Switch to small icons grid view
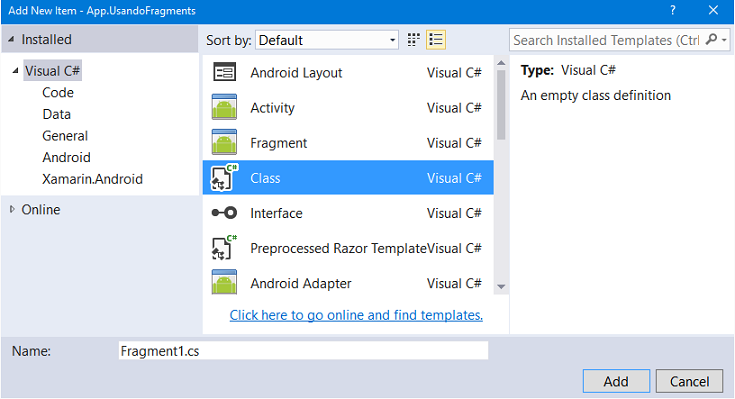Image resolution: width=735 pixels, height=399 pixels. pyautogui.click(x=413, y=40)
